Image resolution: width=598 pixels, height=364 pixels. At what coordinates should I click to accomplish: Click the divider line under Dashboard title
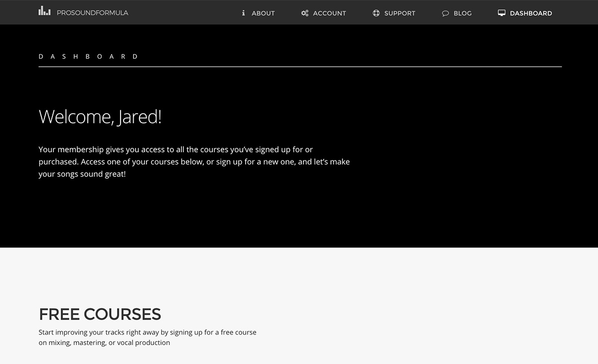(300, 66)
